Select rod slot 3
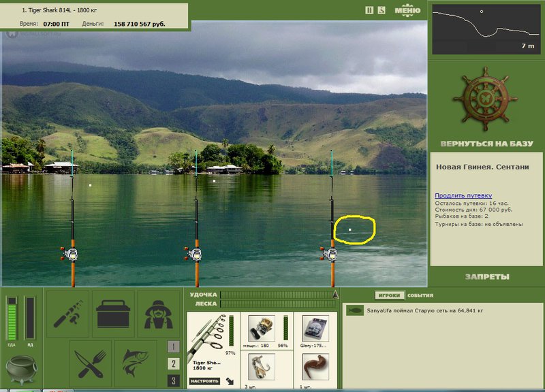Screen dimensions: 545x392 tap(174, 381)
